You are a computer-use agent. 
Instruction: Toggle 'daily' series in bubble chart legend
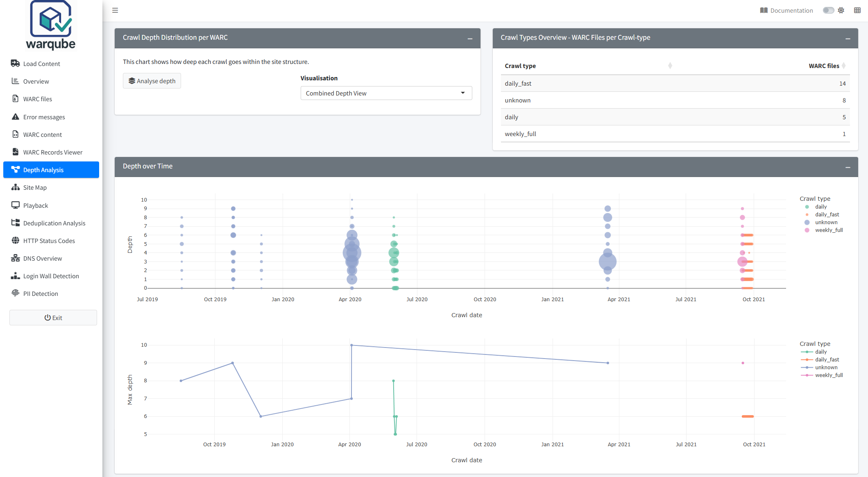[x=816, y=207]
